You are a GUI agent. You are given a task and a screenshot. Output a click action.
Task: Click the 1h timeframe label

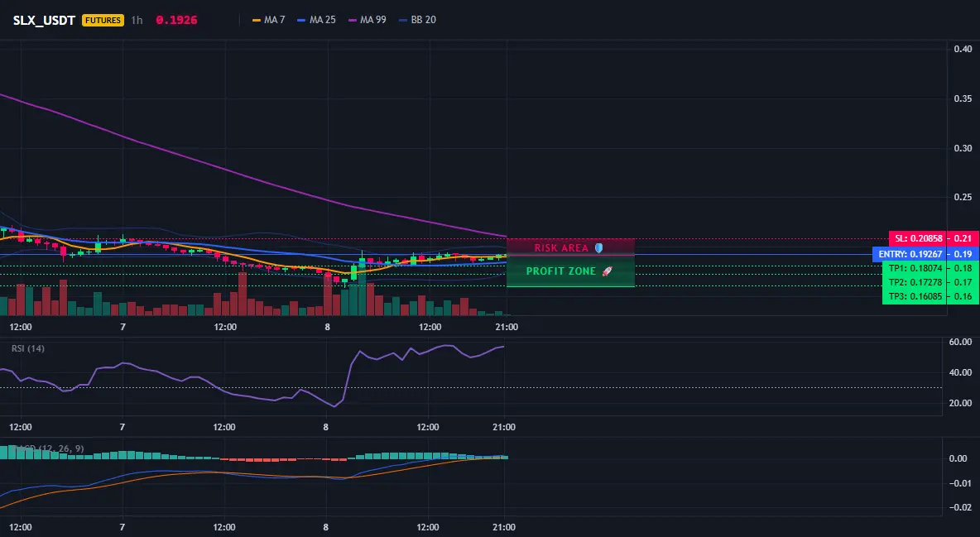pyautogui.click(x=137, y=20)
